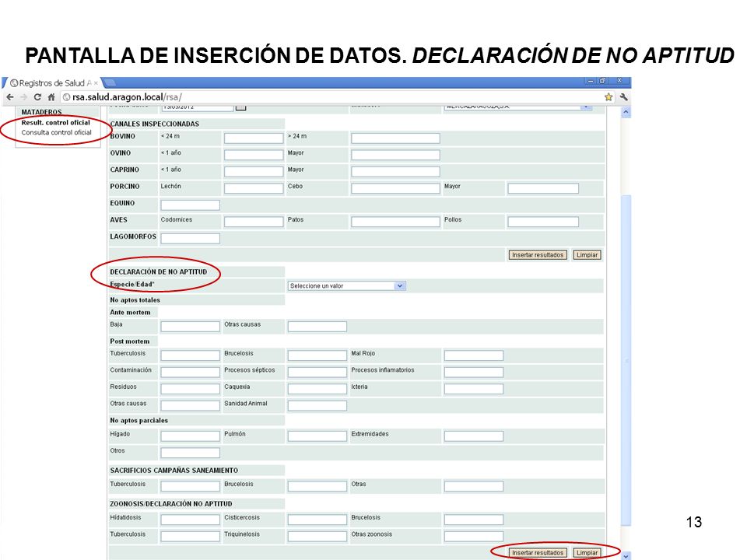Screen dimensions: 747x560
Task: Focus the Otras zoonosis field
Action: pos(474,536)
